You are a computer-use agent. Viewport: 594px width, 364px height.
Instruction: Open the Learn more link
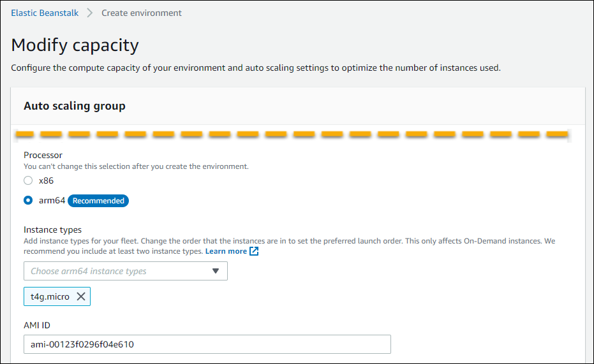pyautogui.click(x=226, y=251)
